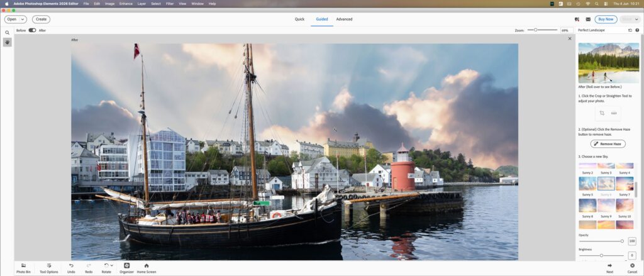Viewport: 644px width, 276px height.
Task: Click the Wi-Fi status icon
Action: pos(588,4)
